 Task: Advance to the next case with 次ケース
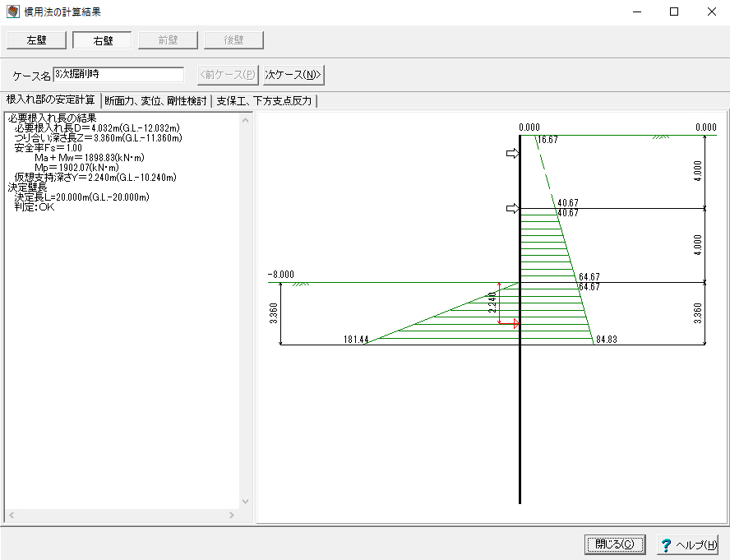(293, 75)
